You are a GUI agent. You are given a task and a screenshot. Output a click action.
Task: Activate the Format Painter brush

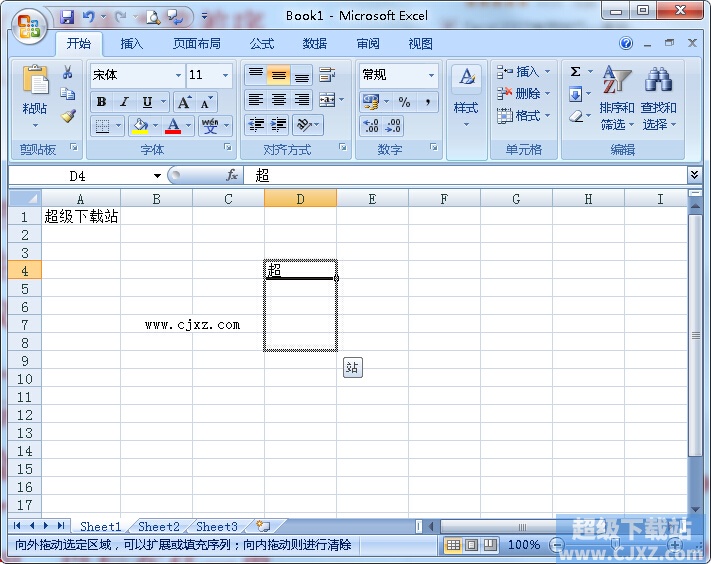(x=68, y=116)
